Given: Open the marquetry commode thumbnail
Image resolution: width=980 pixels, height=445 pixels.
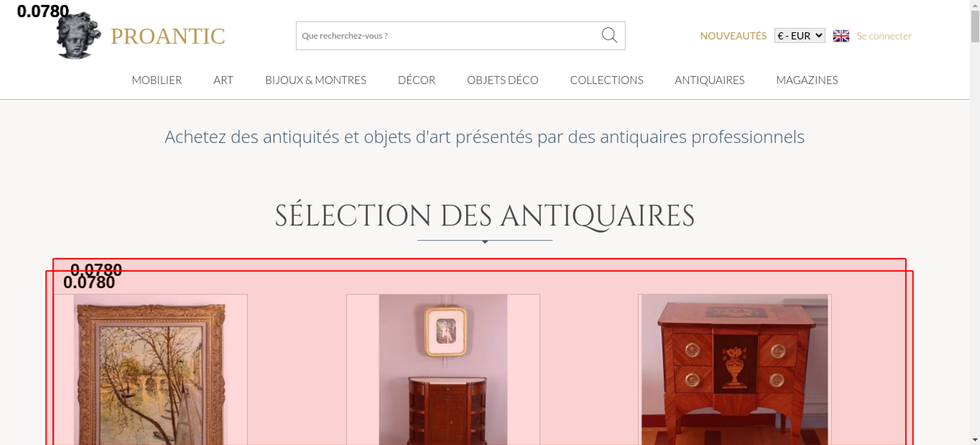Looking at the screenshot, I should coord(735,370).
